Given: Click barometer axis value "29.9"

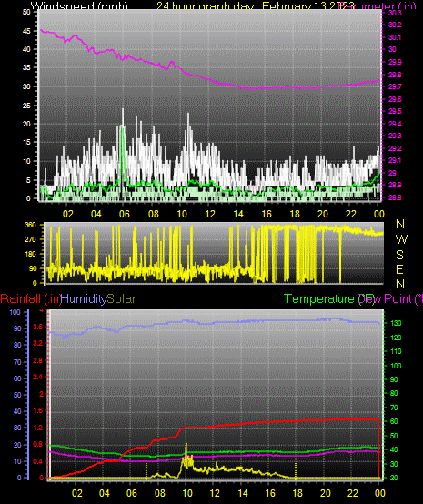Looking at the screenshot, I should click(395, 62).
